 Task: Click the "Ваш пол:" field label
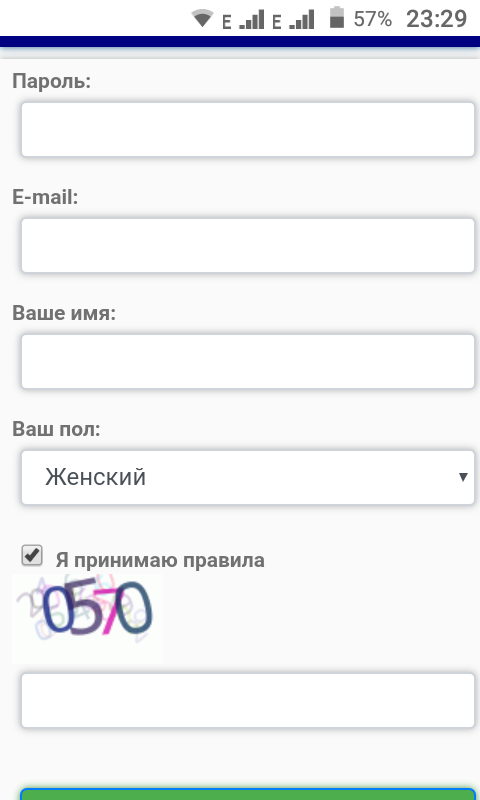pos(56,429)
